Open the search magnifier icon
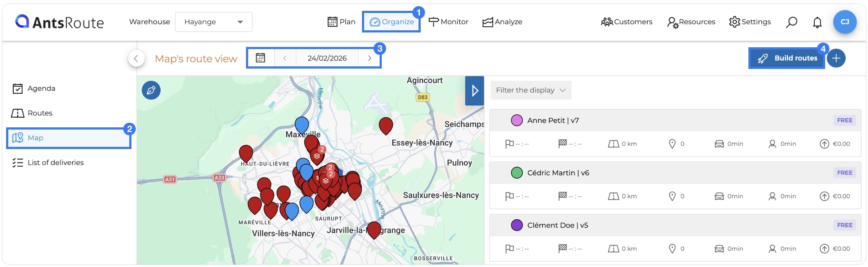868x267 pixels. pos(791,22)
